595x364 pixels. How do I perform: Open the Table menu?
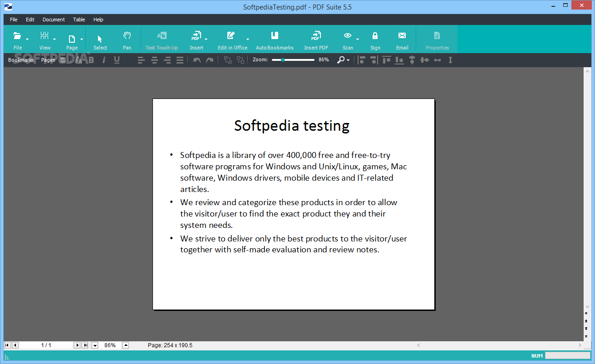(x=79, y=20)
